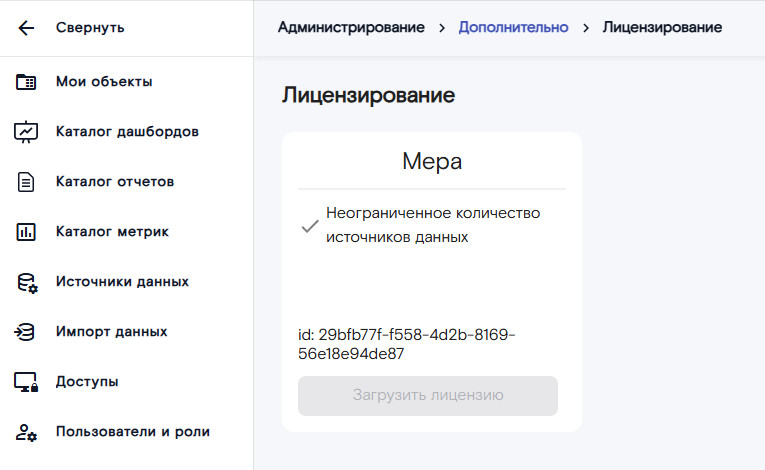
Task: Click first breadcrumb chevron after Администрирование
Action: pyautogui.click(x=441, y=28)
